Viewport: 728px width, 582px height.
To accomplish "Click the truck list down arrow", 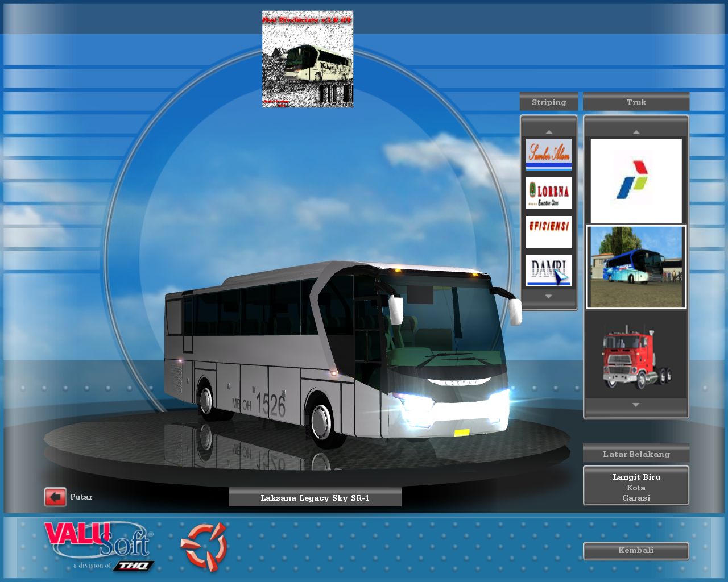I will pos(636,405).
